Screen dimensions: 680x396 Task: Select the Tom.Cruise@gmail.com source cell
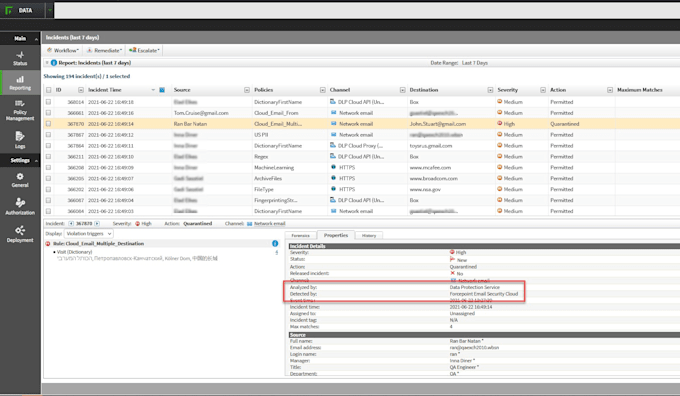point(201,113)
